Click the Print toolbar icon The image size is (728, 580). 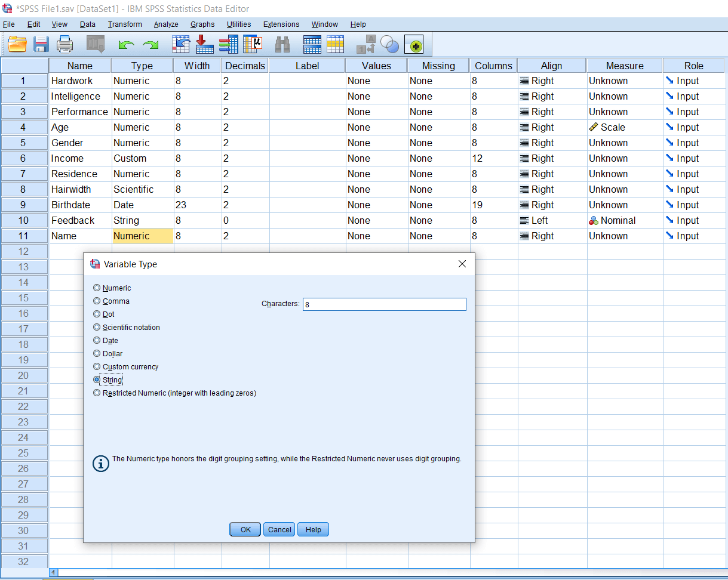point(64,44)
